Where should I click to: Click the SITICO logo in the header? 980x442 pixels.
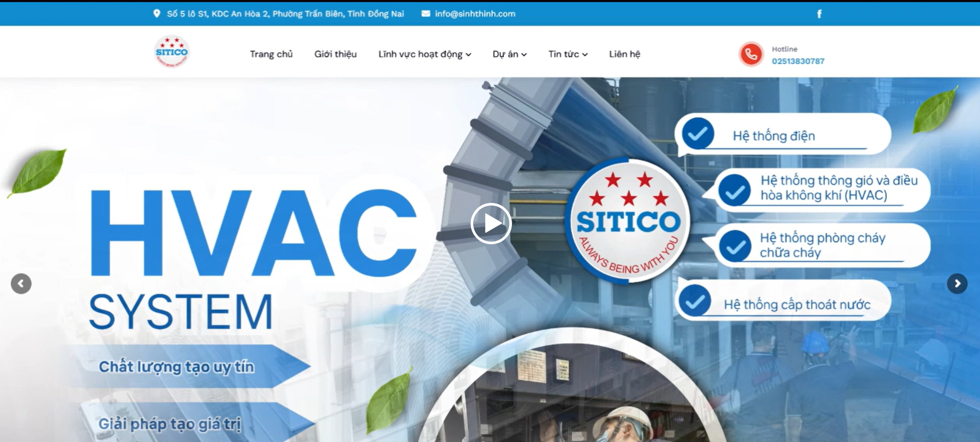point(172,52)
